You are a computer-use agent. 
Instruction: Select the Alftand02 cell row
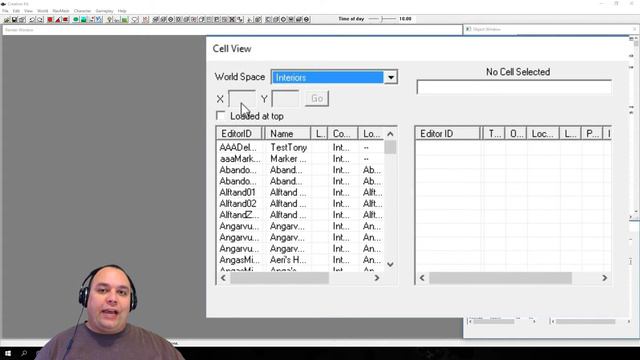300,204
